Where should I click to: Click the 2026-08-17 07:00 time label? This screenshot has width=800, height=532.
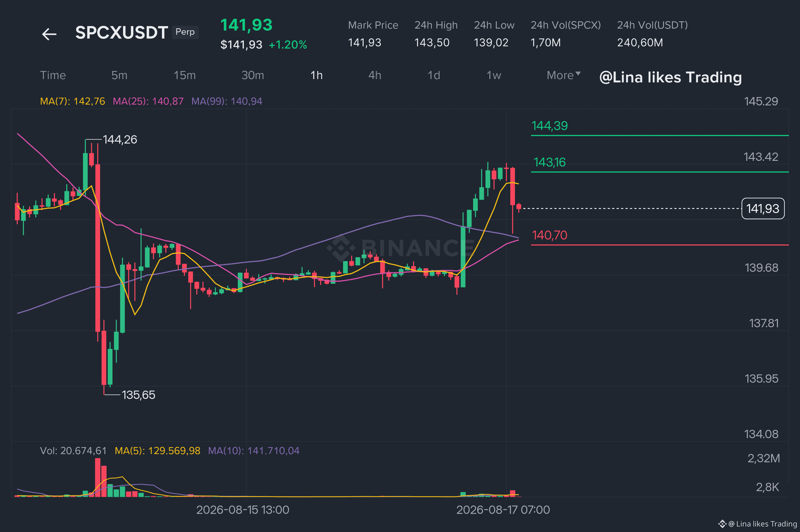503,510
